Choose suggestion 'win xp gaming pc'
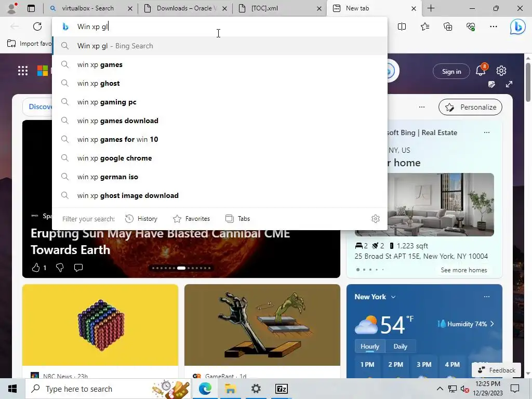 pos(220,102)
